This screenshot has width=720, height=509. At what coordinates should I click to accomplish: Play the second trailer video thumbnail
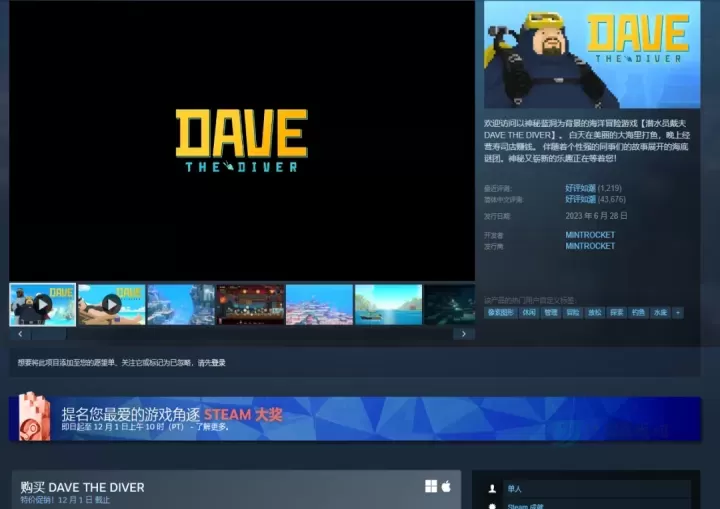pos(111,304)
